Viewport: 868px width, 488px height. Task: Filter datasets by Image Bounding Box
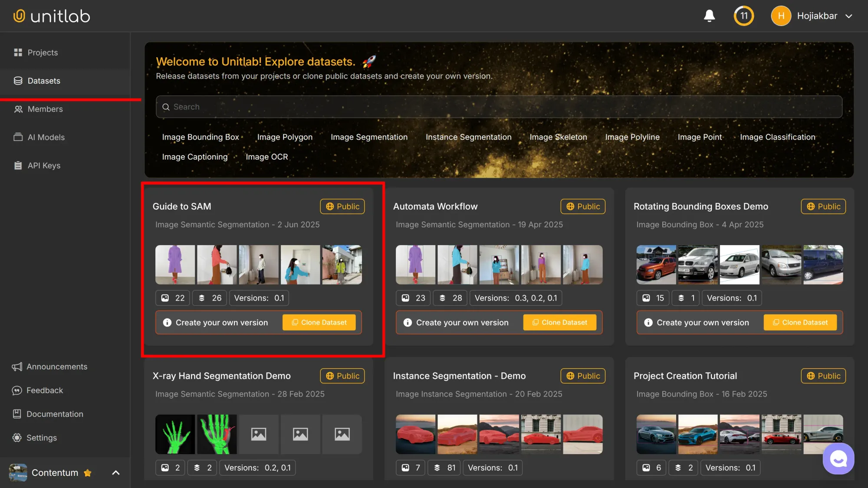coord(201,137)
